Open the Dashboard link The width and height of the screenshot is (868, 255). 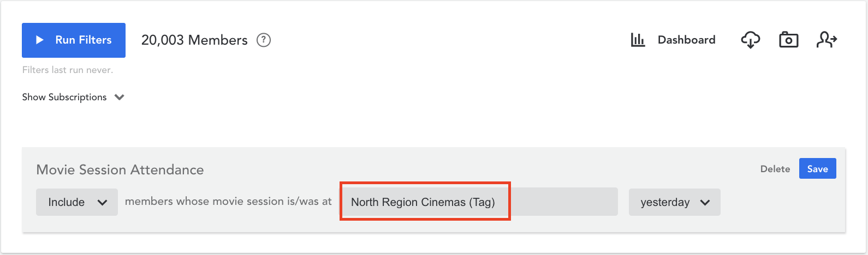686,40
